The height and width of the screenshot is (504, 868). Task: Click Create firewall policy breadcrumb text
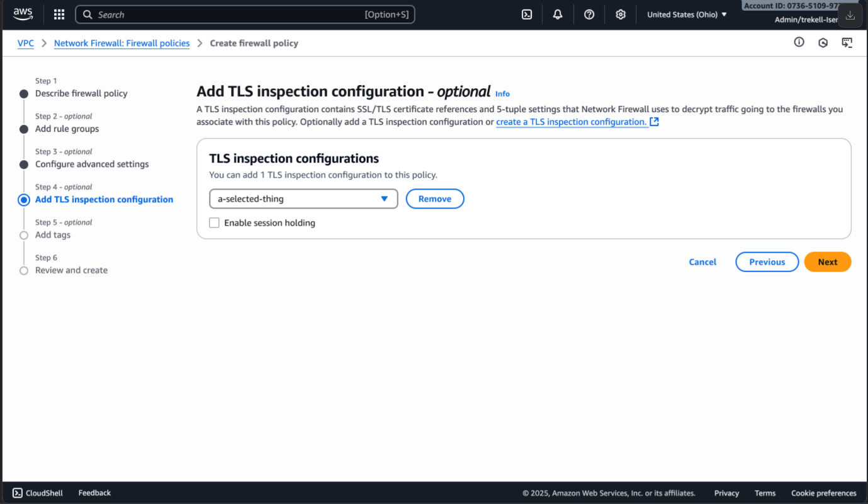click(254, 43)
